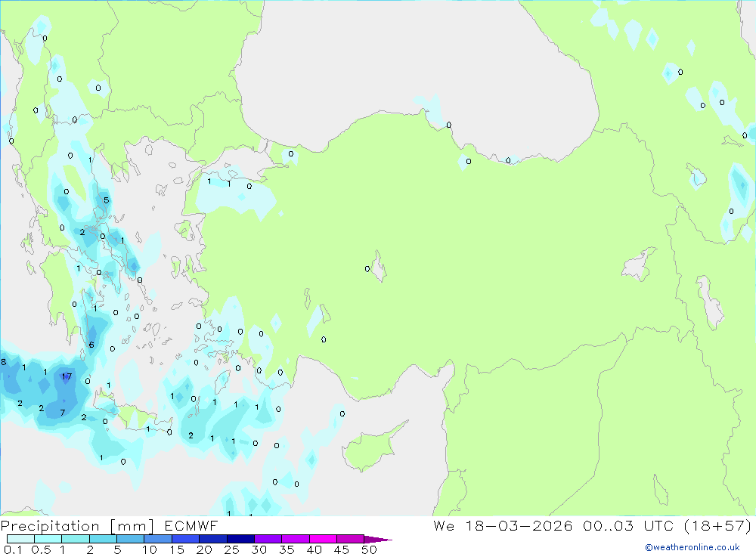
Task: Click the "(18+57)" forecast offset text
Action: pyautogui.click(x=718, y=526)
